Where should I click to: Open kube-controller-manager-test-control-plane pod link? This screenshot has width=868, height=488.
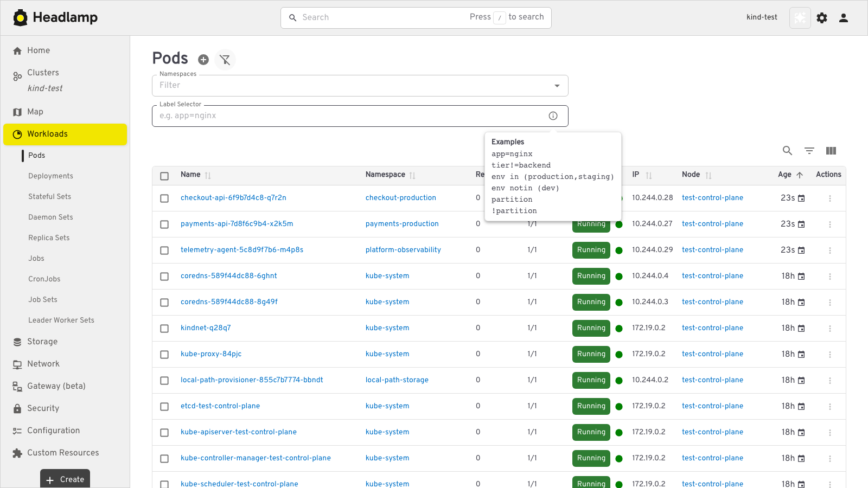coord(256,458)
